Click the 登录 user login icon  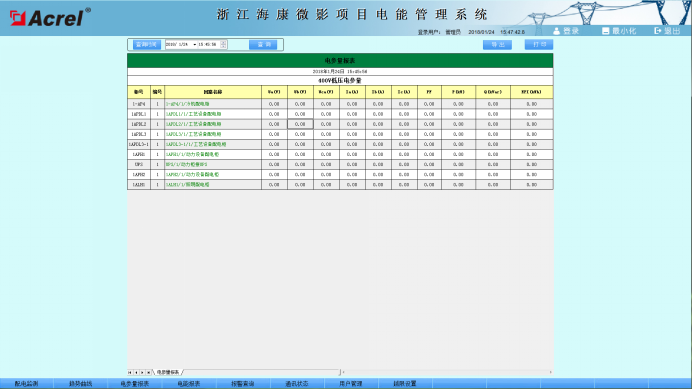(556, 31)
